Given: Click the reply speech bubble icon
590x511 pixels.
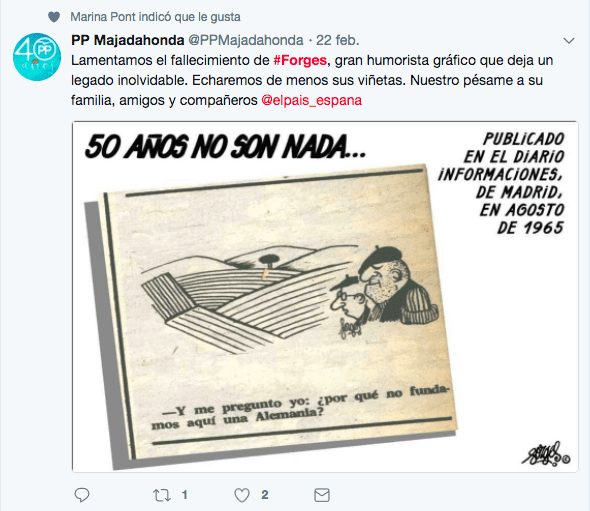Looking at the screenshot, I should tap(82, 495).
